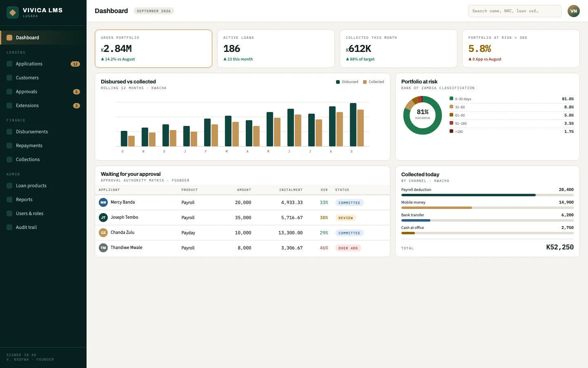Click the Mobile money progress bar
Screen dimensions: 588x368
(487, 208)
